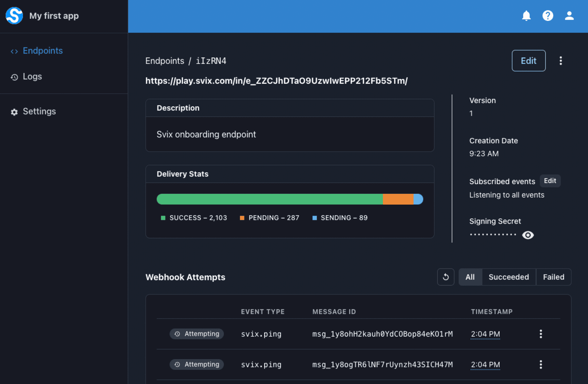The height and width of the screenshot is (384, 588).
Task: Select the Endpoints sidebar icon
Action: tap(14, 51)
